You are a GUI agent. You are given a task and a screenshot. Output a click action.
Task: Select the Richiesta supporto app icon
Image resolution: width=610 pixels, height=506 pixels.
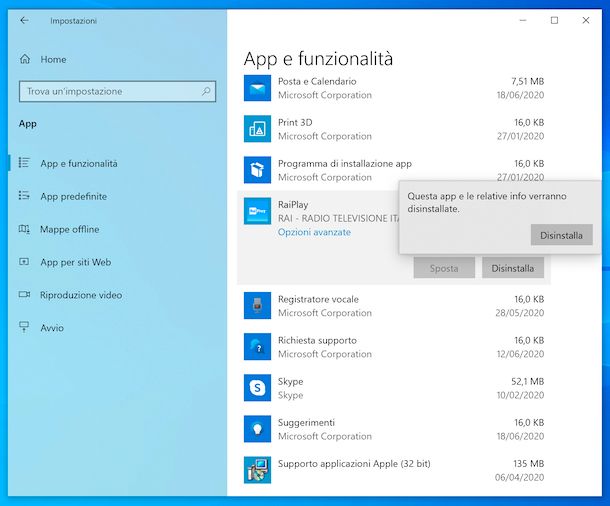pos(257,347)
